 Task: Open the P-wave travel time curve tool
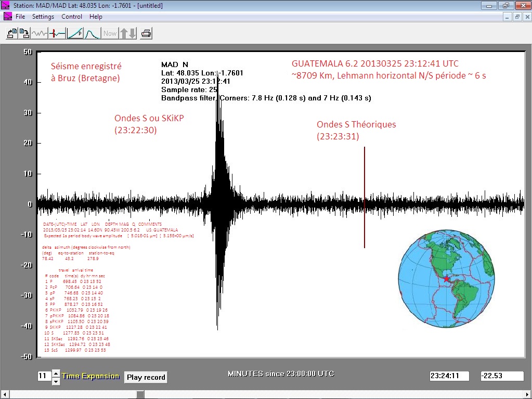click(75, 33)
